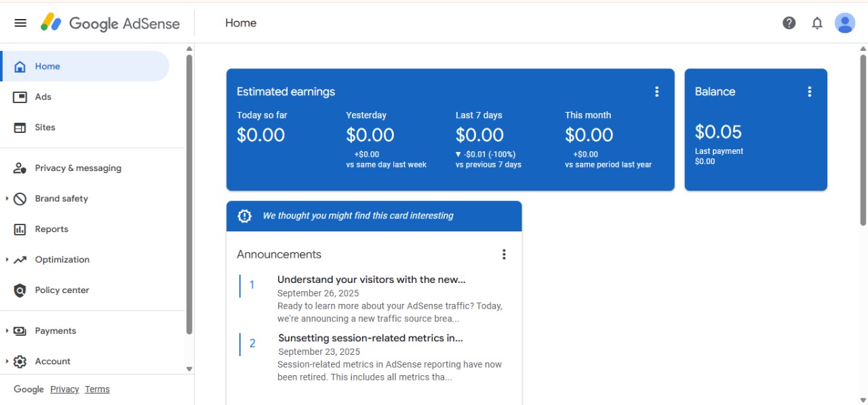Screen dimensions: 868x405
Task: Expand the Account section arrow
Action: 7,362
